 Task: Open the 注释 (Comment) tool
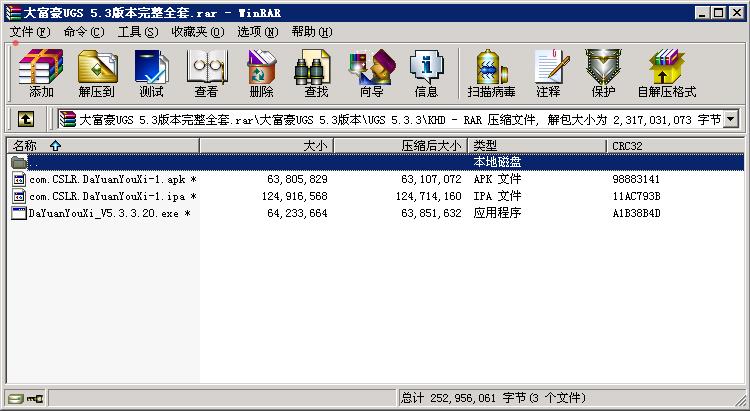tap(548, 73)
